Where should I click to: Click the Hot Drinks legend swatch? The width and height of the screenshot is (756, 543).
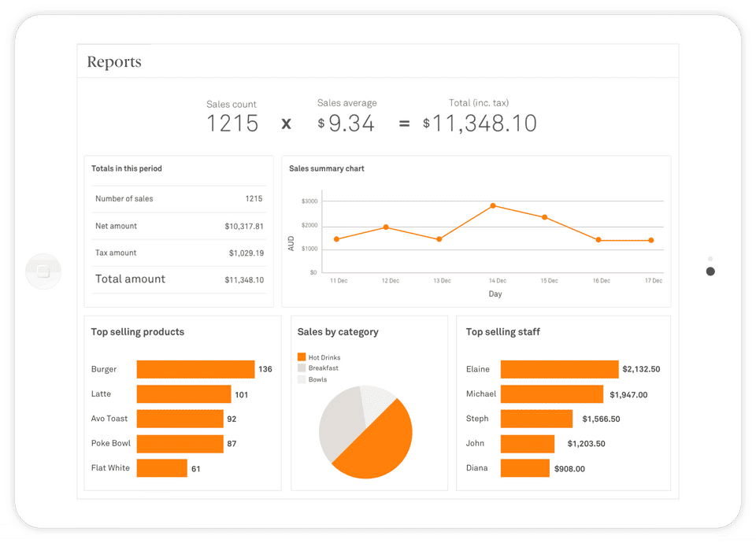click(x=302, y=357)
